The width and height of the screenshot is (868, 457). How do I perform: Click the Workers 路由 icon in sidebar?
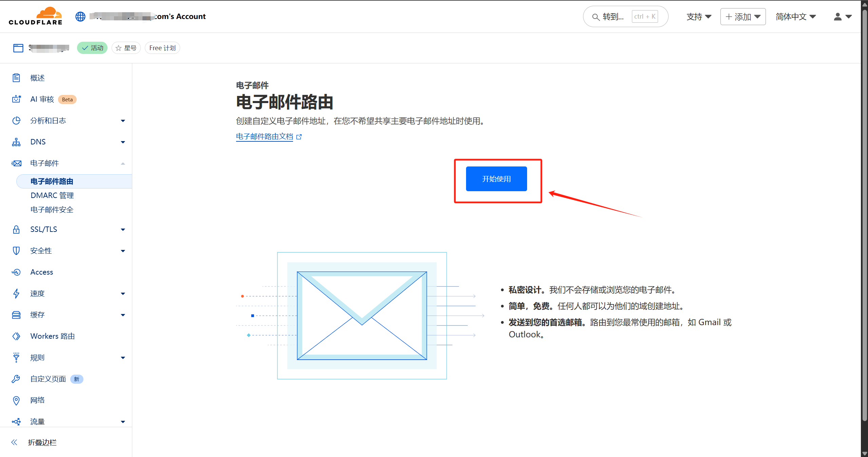tap(16, 336)
